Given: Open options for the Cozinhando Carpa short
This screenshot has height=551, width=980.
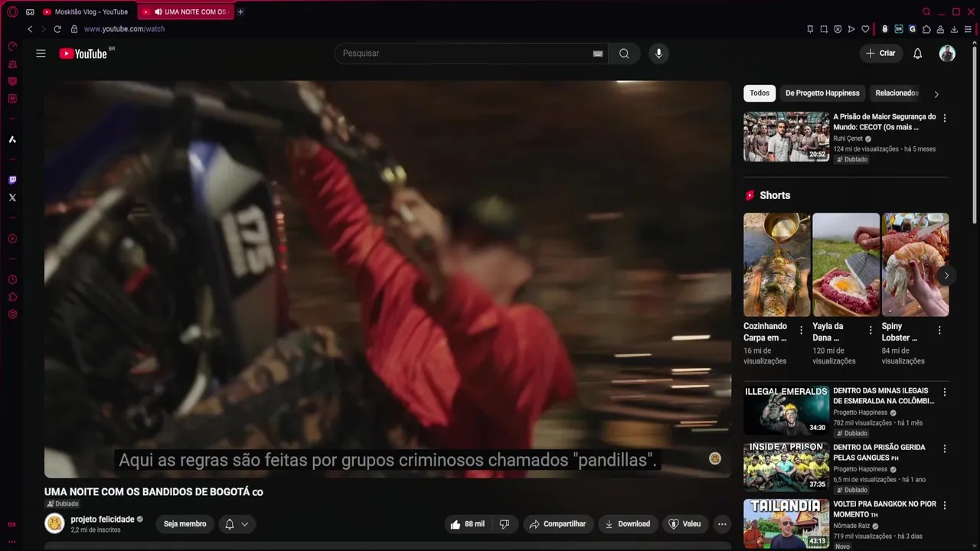Looking at the screenshot, I should 802,331.
